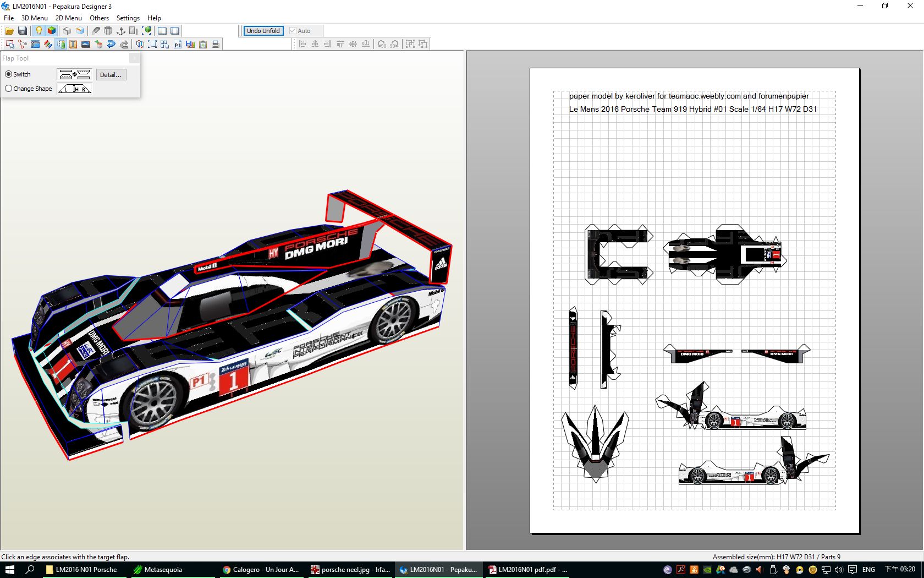This screenshot has width=924, height=578.
Task: Open the Settings menu
Action: click(x=128, y=18)
